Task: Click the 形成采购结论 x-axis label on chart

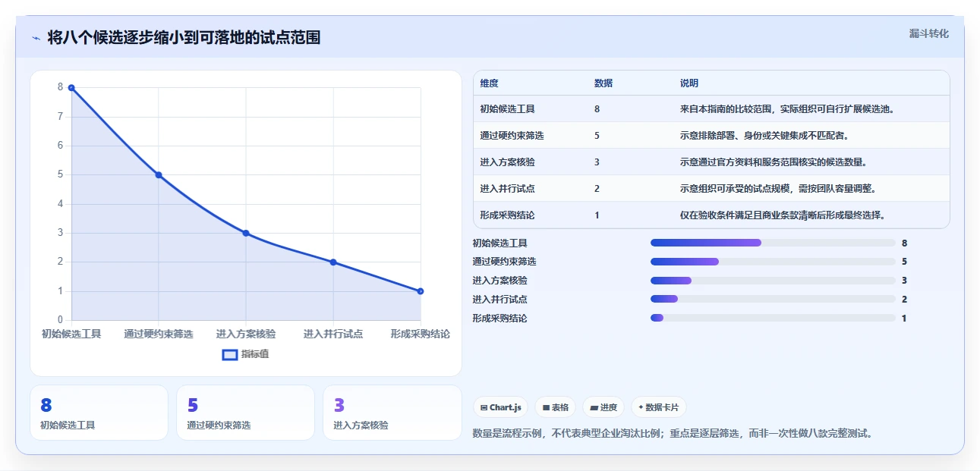Action: (x=420, y=334)
